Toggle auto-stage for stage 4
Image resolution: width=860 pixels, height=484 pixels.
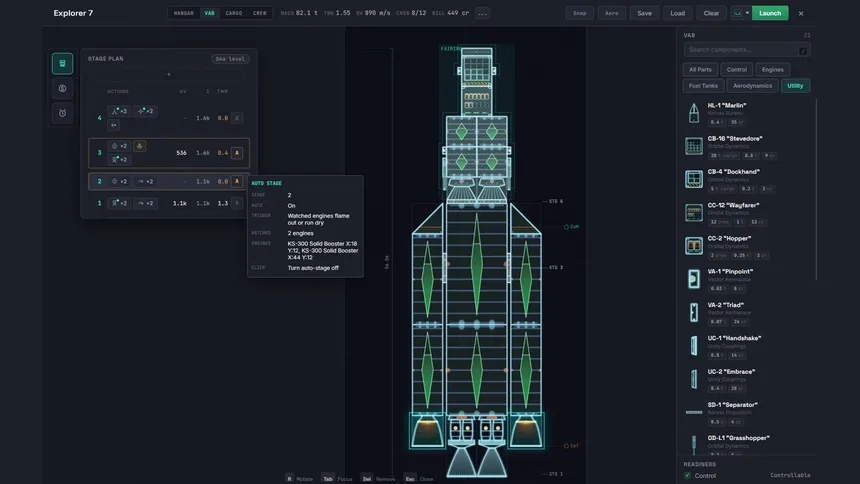click(x=237, y=118)
